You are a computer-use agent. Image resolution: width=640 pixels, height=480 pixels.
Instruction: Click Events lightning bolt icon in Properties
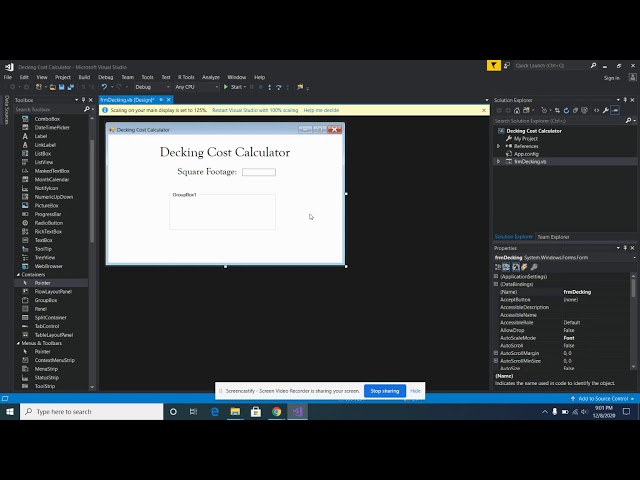[524, 267]
